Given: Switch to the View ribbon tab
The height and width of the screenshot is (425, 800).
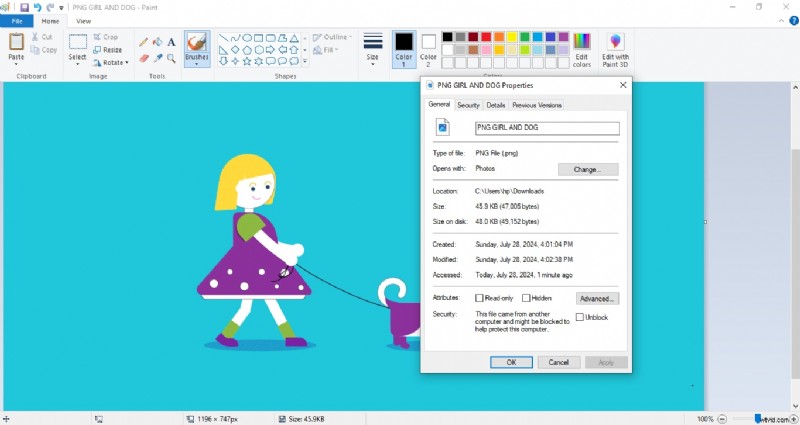Looking at the screenshot, I should click(84, 21).
